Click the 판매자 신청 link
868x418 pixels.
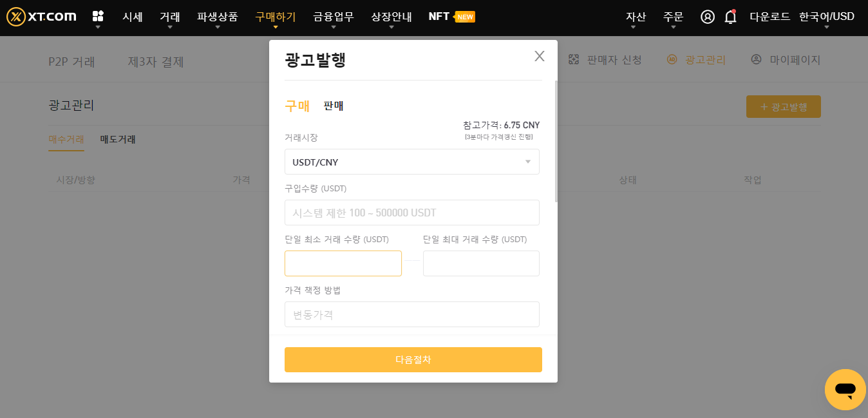point(605,60)
